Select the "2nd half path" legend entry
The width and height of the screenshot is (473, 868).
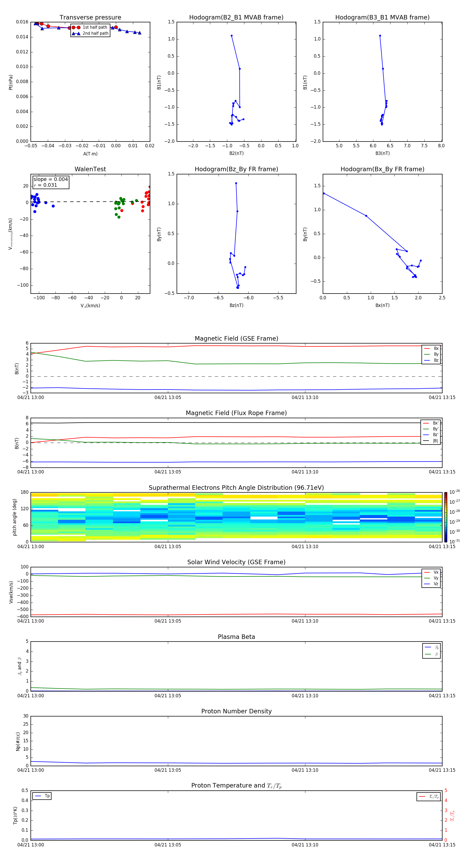90,33
